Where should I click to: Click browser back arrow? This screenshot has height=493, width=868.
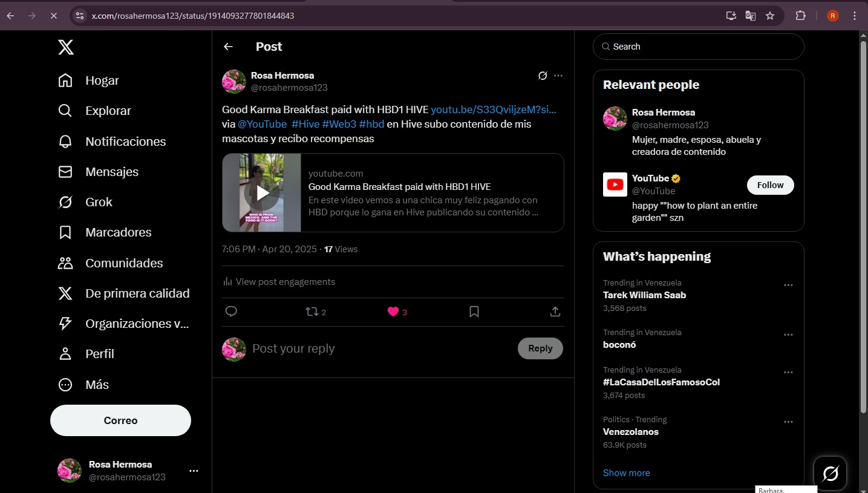(x=10, y=16)
